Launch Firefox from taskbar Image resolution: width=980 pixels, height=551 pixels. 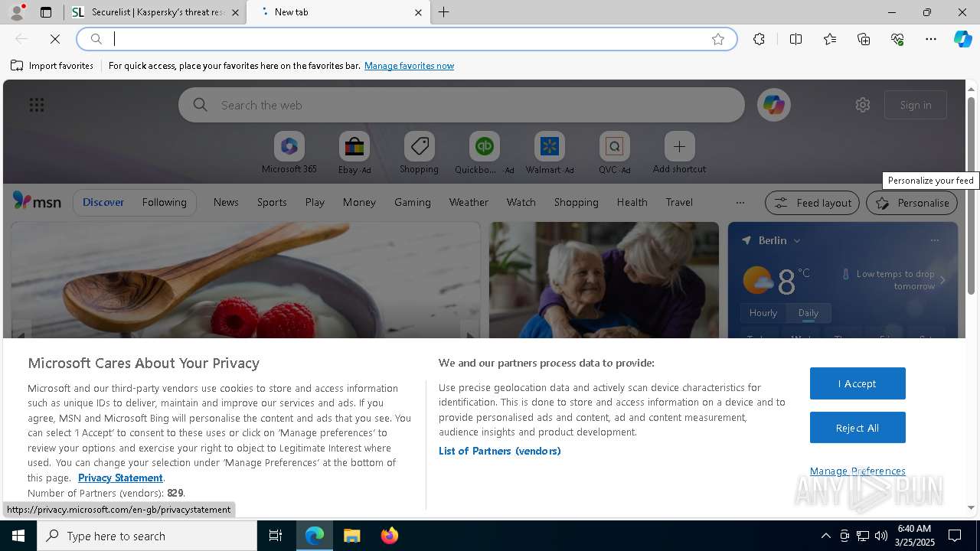point(390,536)
